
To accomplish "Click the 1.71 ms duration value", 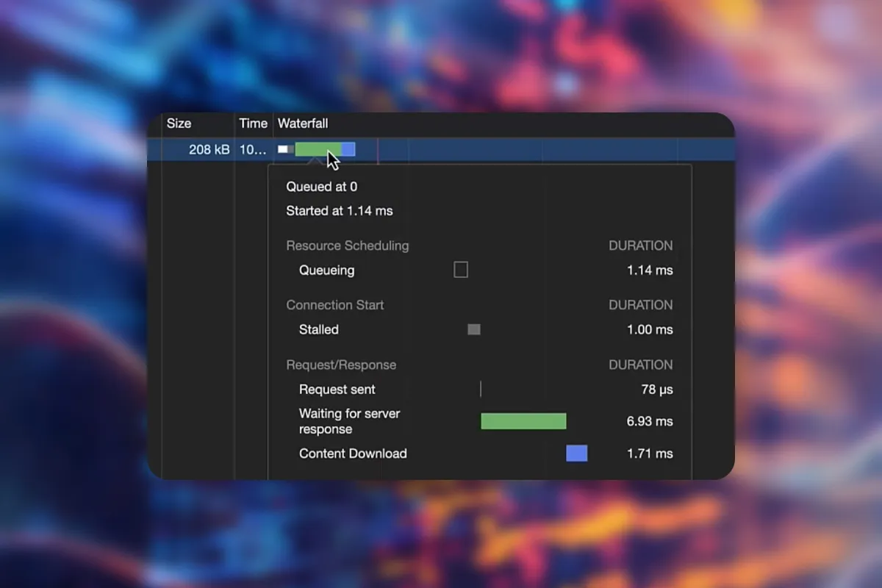I will (x=650, y=453).
